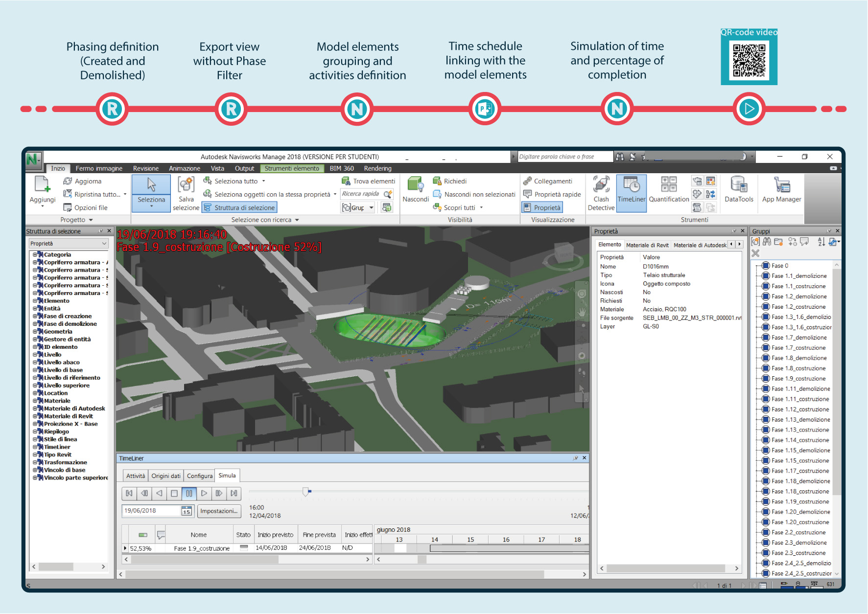Expand the Livello tree node
This screenshot has width=868, height=614.
pyautogui.click(x=35, y=355)
